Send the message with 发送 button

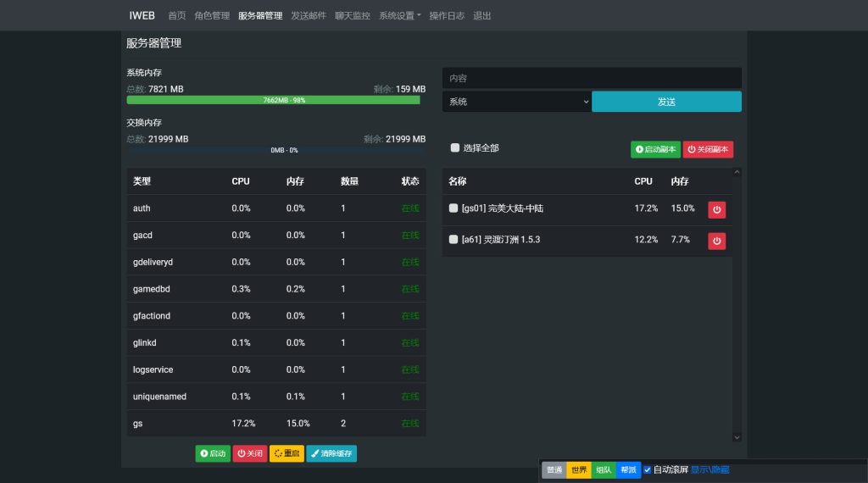(666, 102)
